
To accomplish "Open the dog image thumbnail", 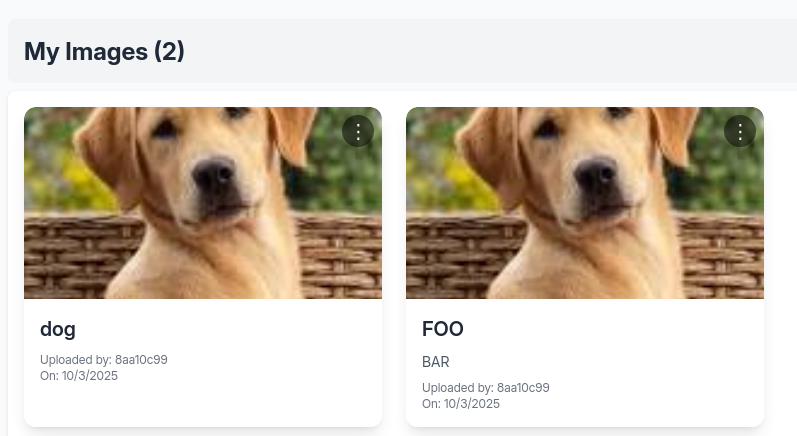I will 203,203.
